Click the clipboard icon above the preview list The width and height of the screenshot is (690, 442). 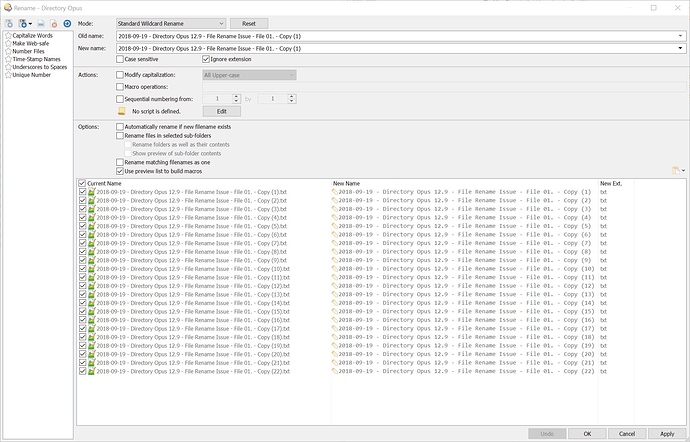(x=675, y=170)
